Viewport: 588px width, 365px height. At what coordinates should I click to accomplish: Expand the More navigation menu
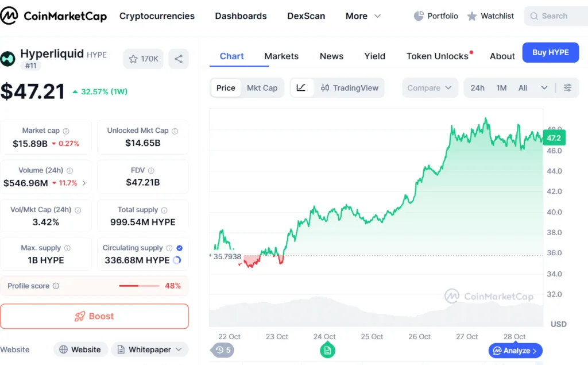click(x=363, y=16)
